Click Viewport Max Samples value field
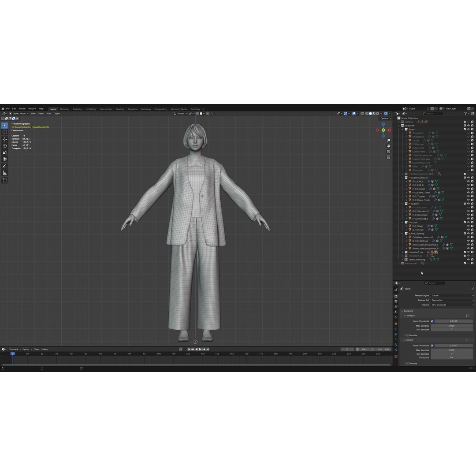 pos(452,326)
